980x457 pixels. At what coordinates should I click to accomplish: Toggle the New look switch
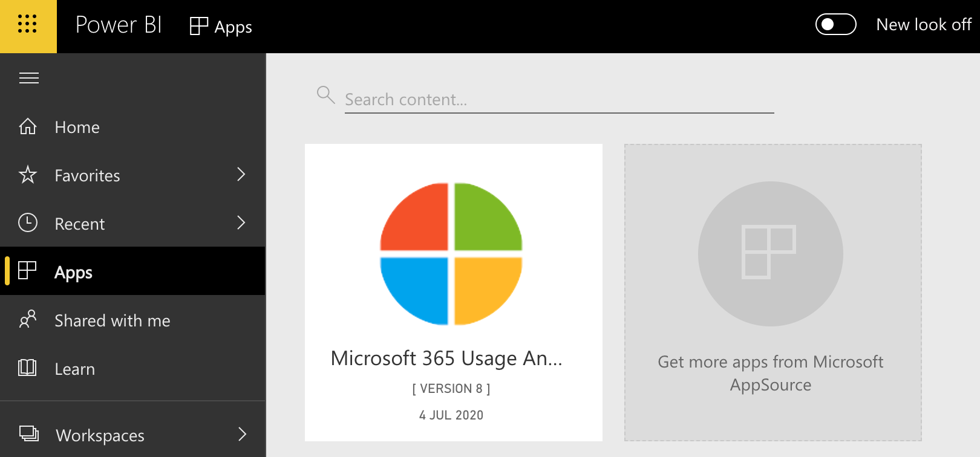point(835,25)
